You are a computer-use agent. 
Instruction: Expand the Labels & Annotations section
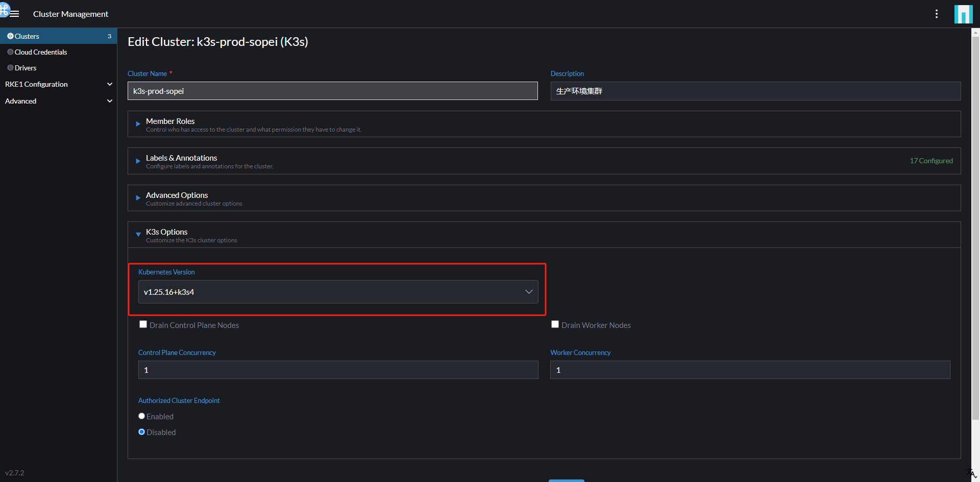(x=544, y=161)
